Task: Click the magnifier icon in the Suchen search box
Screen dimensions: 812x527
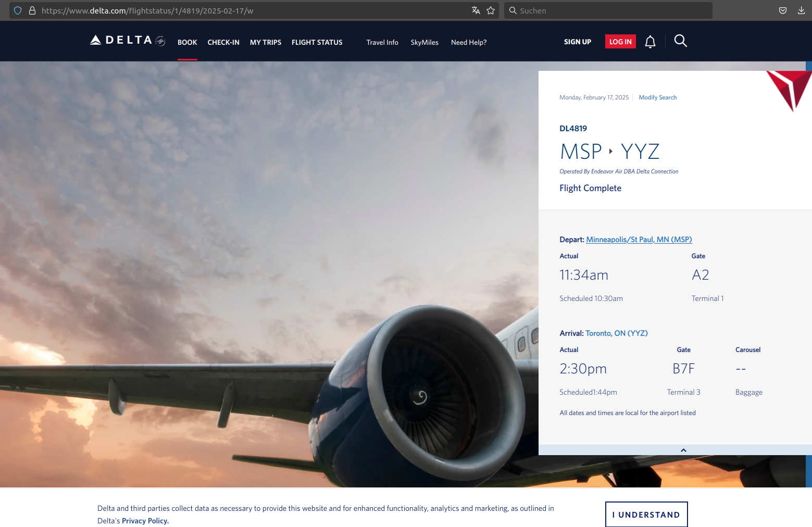Action: 513,10
